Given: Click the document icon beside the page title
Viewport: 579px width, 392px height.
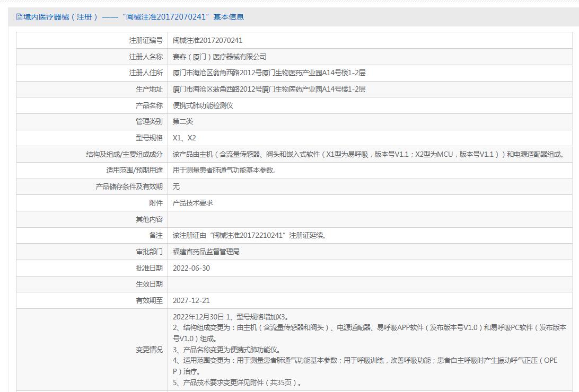Looking at the screenshot, I should [19, 17].
